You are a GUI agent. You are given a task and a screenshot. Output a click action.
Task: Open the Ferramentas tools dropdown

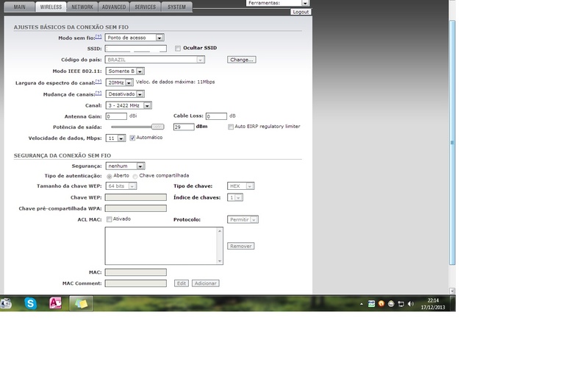[x=278, y=3]
